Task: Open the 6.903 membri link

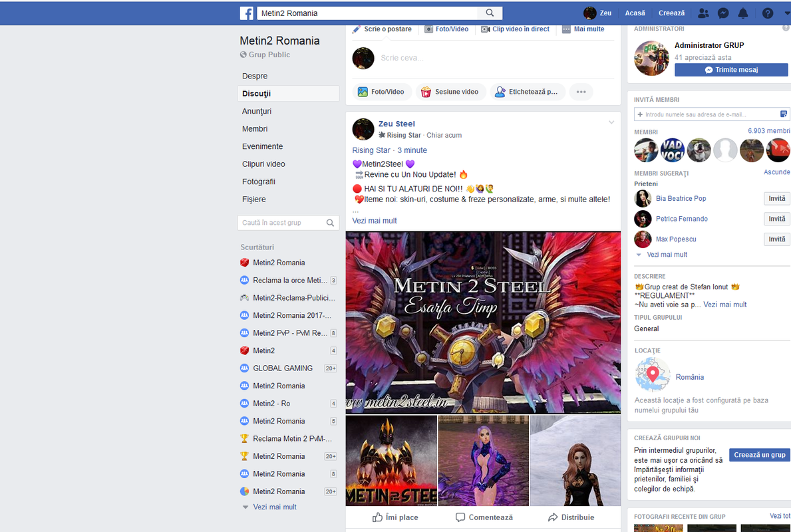Action: point(769,131)
